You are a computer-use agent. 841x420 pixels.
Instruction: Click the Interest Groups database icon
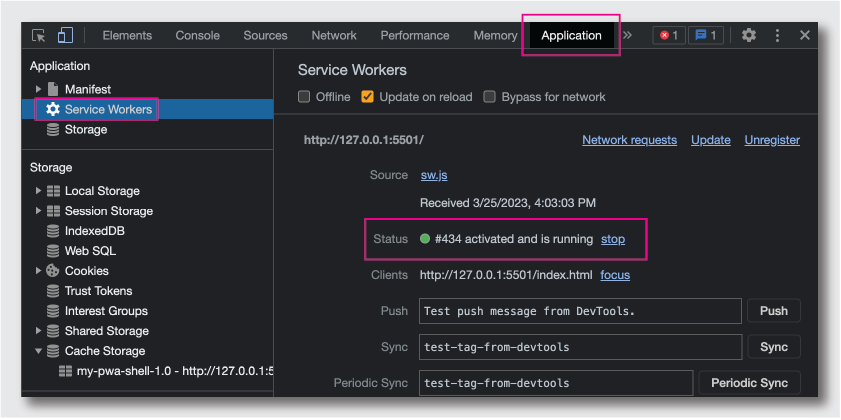[x=53, y=311]
